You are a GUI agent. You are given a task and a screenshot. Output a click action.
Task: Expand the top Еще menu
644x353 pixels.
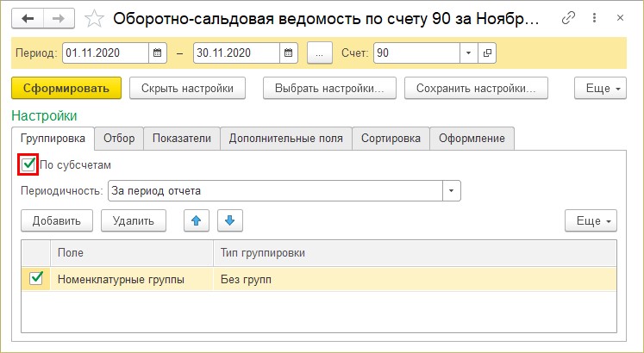coord(597,88)
